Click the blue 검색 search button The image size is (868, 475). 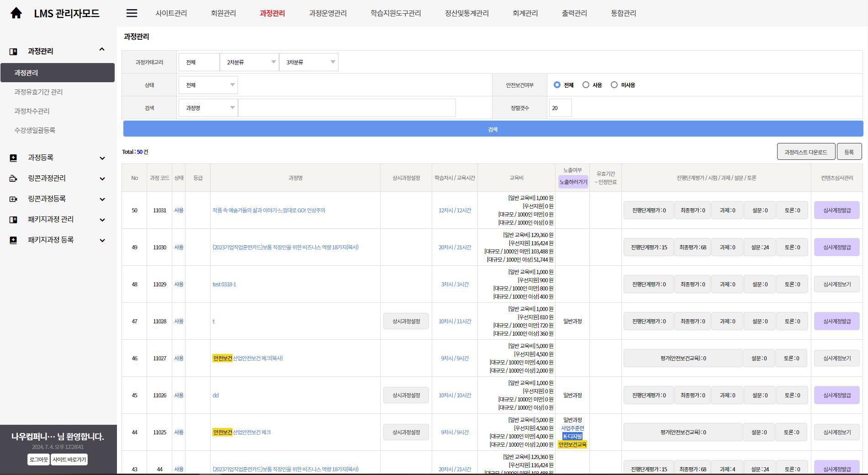pyautogui.click(x=493, y=129)
